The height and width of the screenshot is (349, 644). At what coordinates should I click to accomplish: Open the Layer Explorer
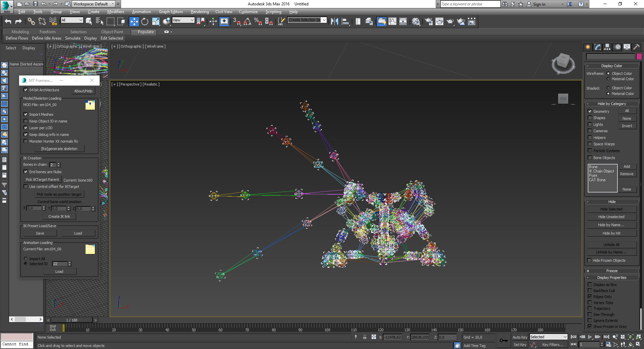(x=369, y=21)
